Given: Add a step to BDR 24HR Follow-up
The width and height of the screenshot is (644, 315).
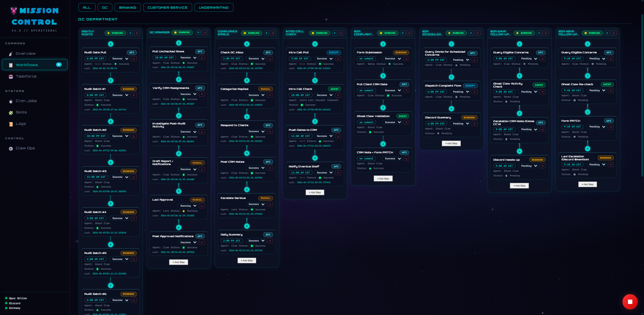Looking at the screenshot, I should [519, 186].
